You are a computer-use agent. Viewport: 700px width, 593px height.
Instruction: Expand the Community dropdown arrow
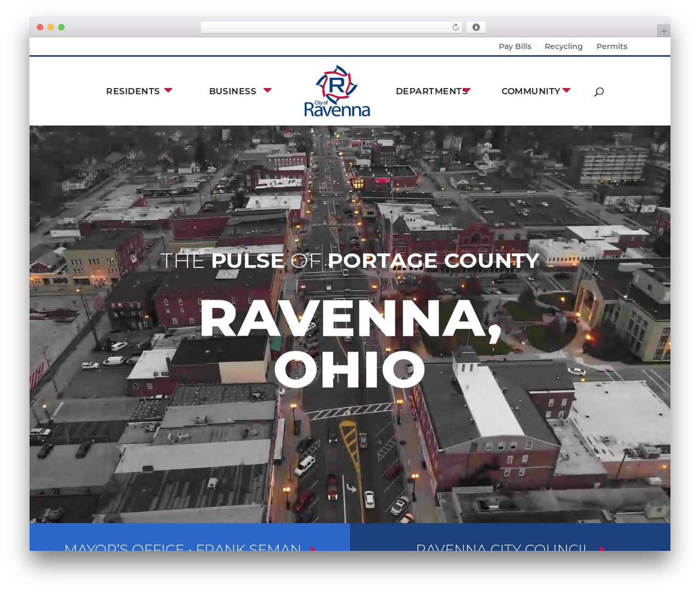[x=567, y=90]
